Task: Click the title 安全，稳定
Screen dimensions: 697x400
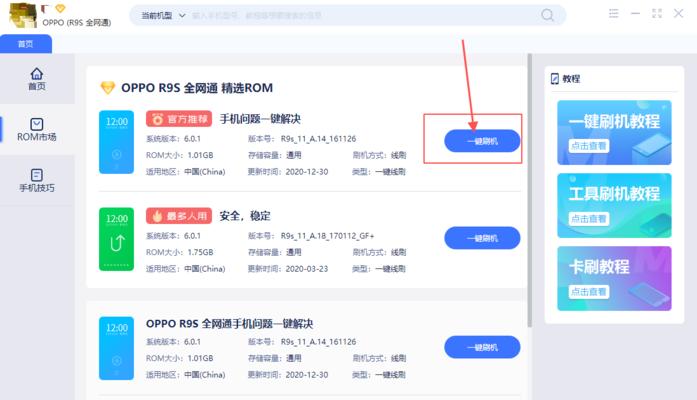Action: point(245,216)
